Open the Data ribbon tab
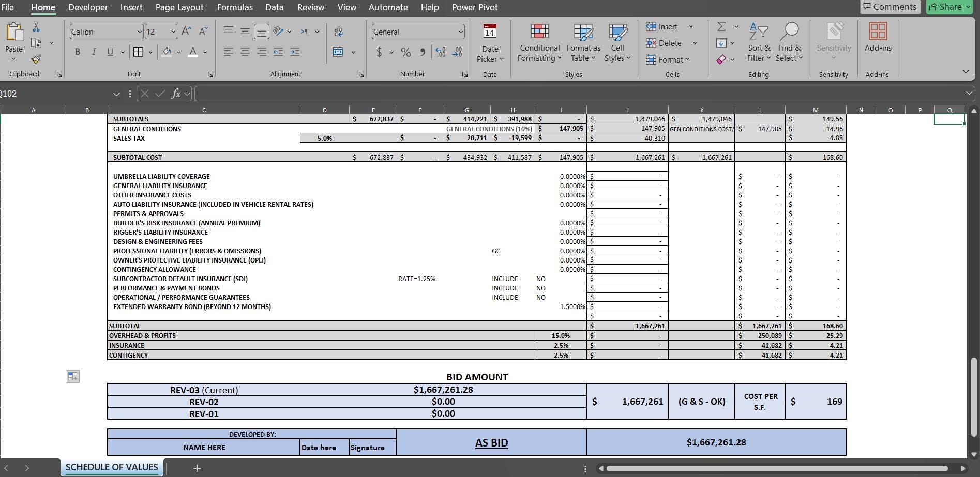 coord(274,7)
